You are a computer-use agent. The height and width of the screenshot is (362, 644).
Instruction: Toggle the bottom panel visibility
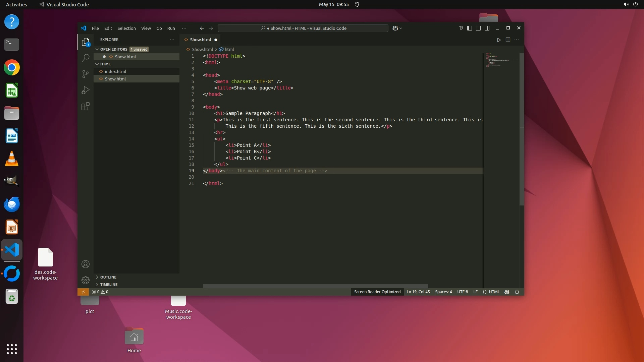tap(478, 28)
